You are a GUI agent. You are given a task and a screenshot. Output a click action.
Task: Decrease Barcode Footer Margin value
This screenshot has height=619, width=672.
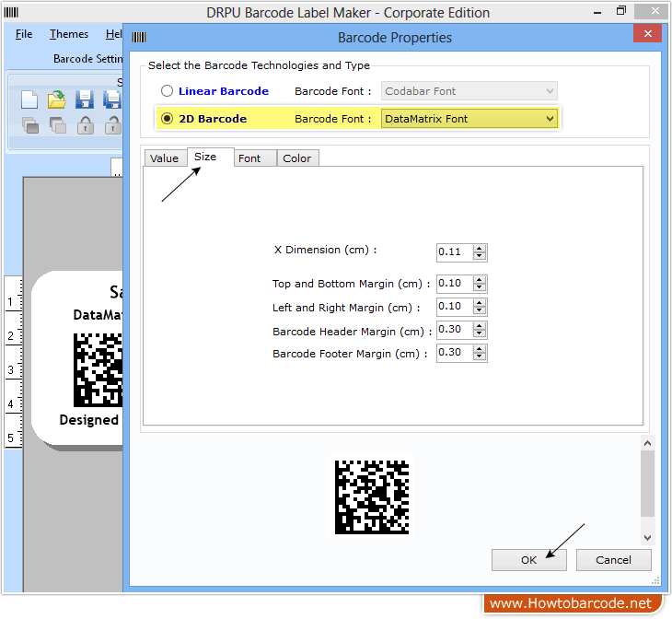coord(480,356)
